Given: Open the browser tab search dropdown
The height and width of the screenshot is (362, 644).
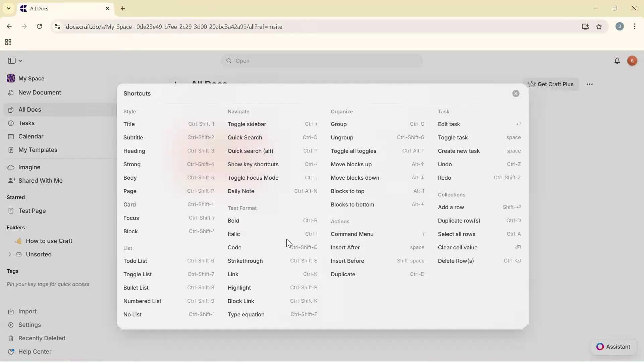Looking at the screenshot, I should coord(8,8).
